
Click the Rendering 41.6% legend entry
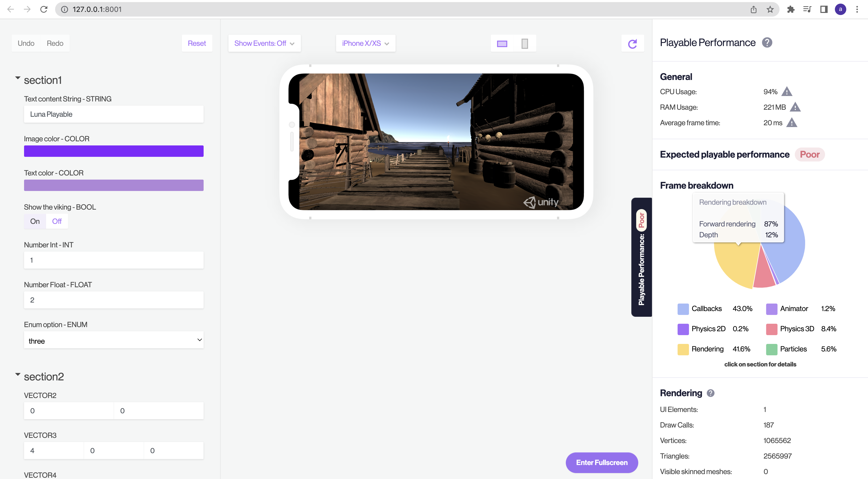(714, 349)
